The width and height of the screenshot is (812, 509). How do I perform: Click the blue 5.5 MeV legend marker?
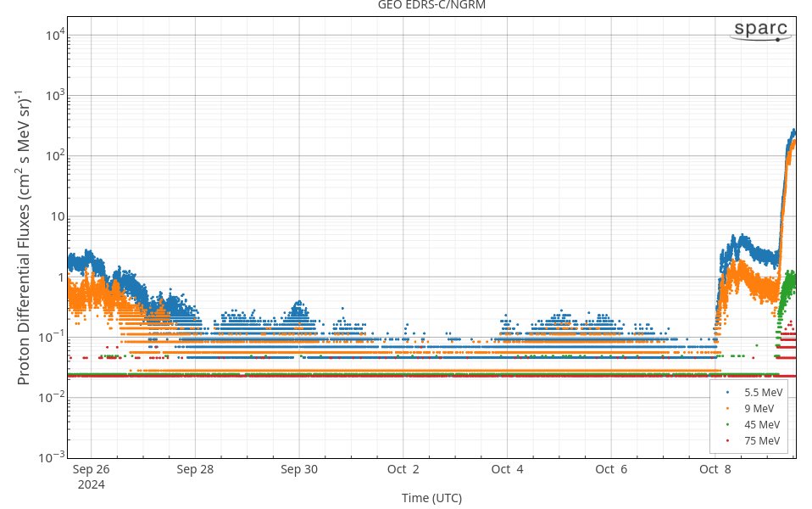pos(727,393)
